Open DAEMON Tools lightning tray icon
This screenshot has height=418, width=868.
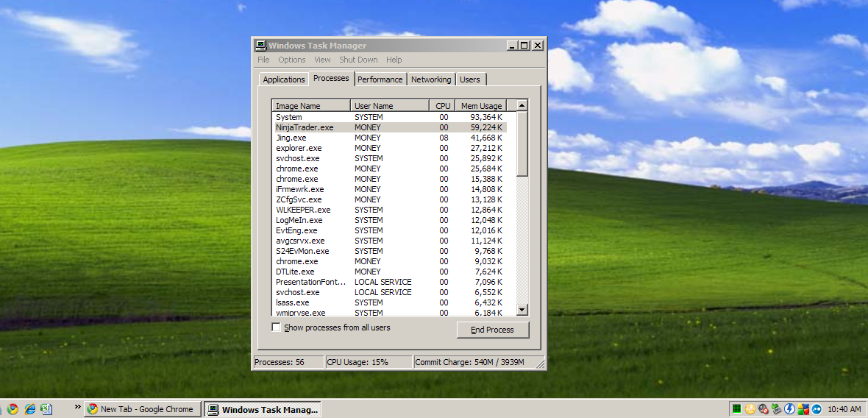(790, 409)
